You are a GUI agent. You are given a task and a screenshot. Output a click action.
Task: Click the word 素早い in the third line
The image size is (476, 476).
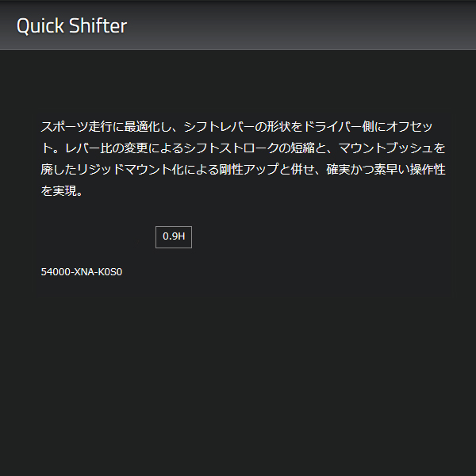[393, 170]
